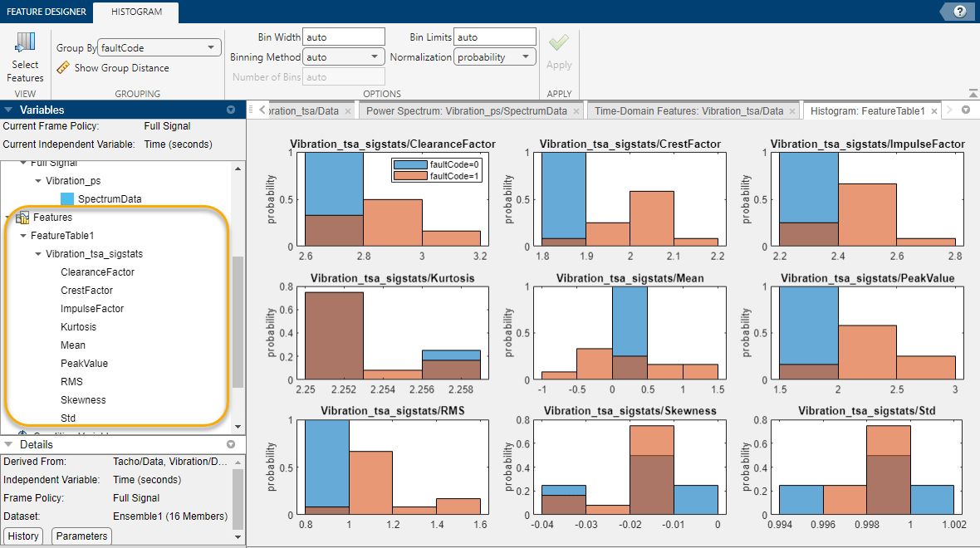Click the Apply checkmark icon
This screenshot has width=980, height=548.
[x=559, y=43]
